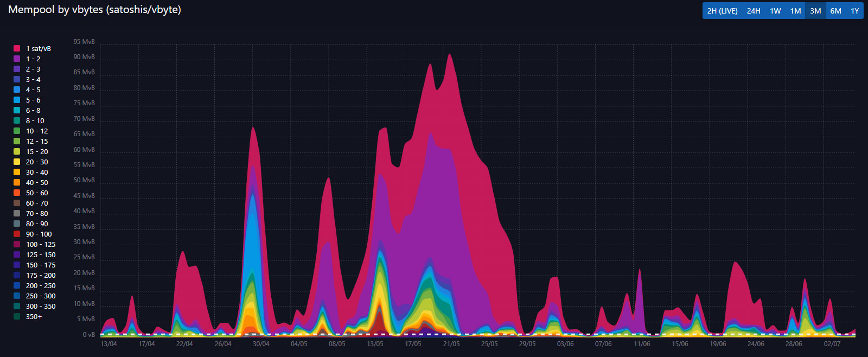Click the tallest chart peak near 21/05
Image resolution: width=868 pixels, height=357 pixels.
pos(450,55)
